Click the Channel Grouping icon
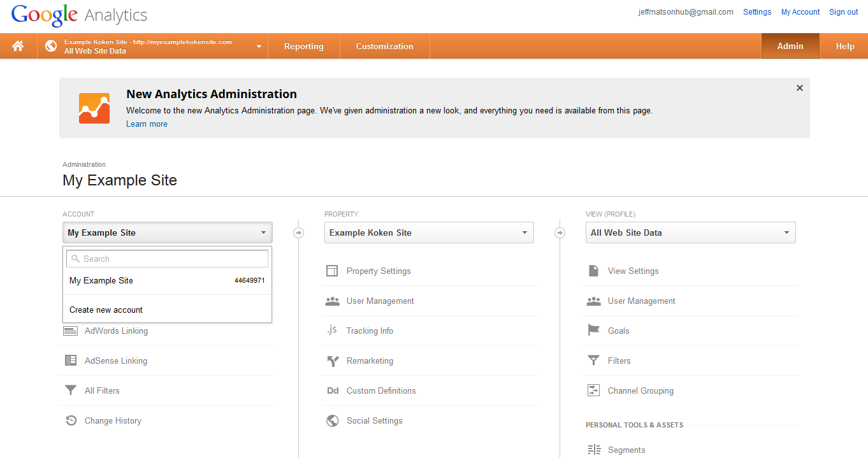Screen dimensions: 868x458 (x=593, y=390)
